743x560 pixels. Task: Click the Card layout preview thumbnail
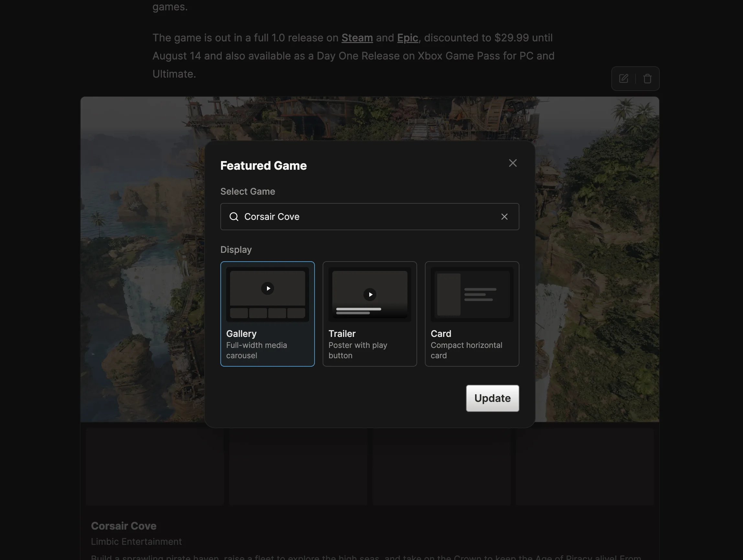[472, 295]
